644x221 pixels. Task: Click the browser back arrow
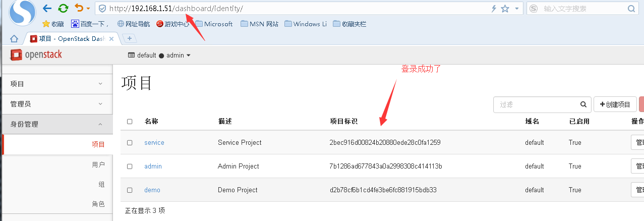(x=47, y=8)
